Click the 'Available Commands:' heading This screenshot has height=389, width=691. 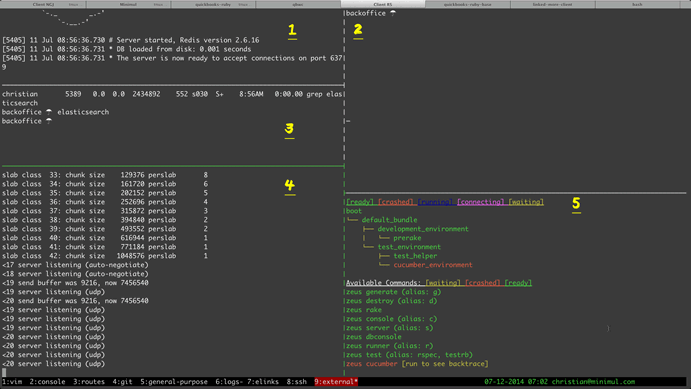point(383,283)
